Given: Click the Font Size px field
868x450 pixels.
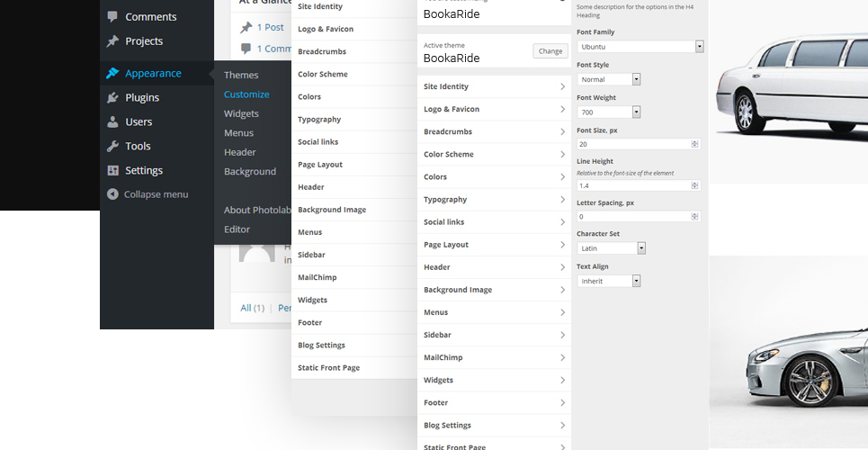Looking at the screenshot, I should click(639, 144).
